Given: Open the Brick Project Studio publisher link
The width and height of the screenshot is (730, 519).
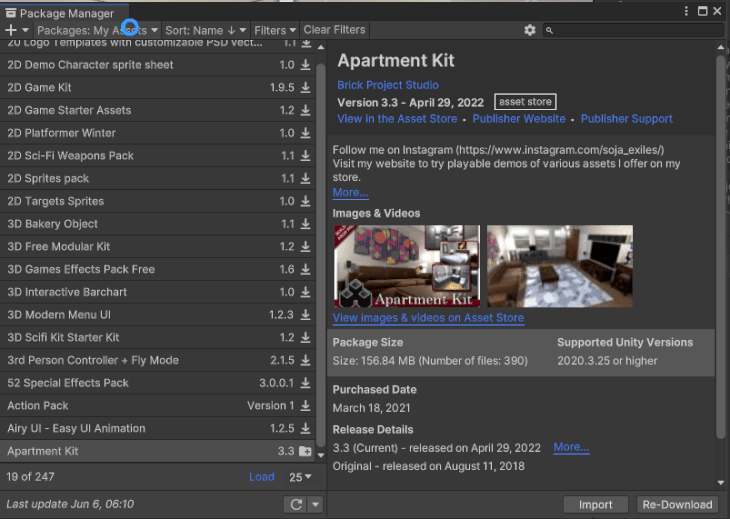Looking at the screenshot, I should point(388,85).
